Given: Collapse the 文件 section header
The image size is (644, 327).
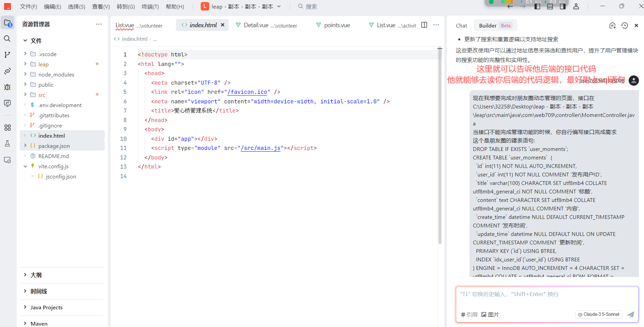Looking at the screenshot, I should [25, 40].
